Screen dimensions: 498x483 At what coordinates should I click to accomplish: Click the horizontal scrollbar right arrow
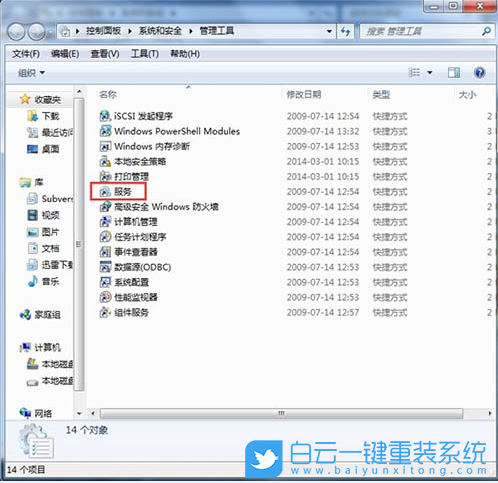click(x=490, y=413)
